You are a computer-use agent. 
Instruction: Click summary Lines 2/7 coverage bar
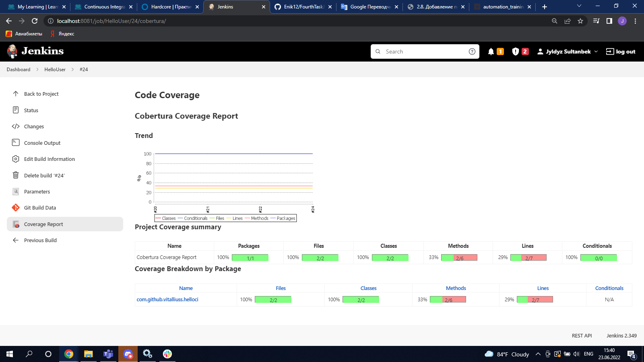528,258
